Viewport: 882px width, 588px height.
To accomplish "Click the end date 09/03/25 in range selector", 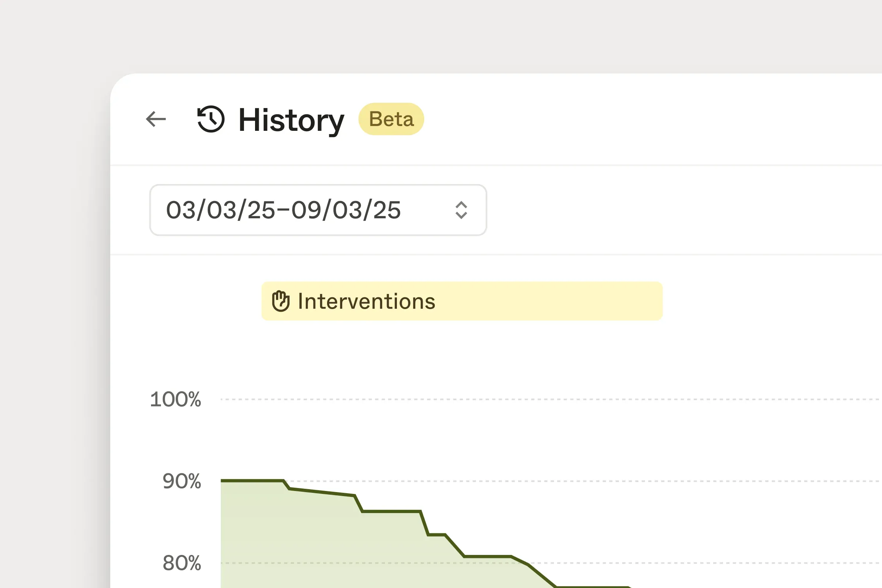I will point(346,210).
